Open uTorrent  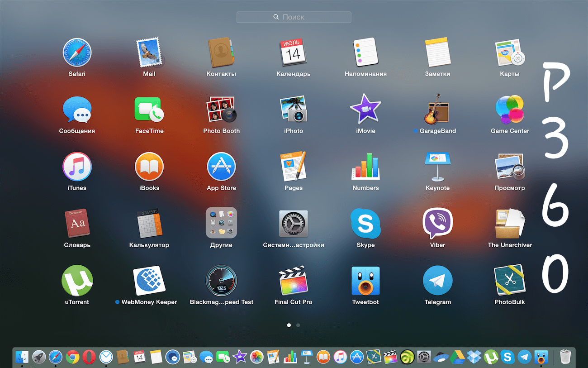click(x=77, y=280)
